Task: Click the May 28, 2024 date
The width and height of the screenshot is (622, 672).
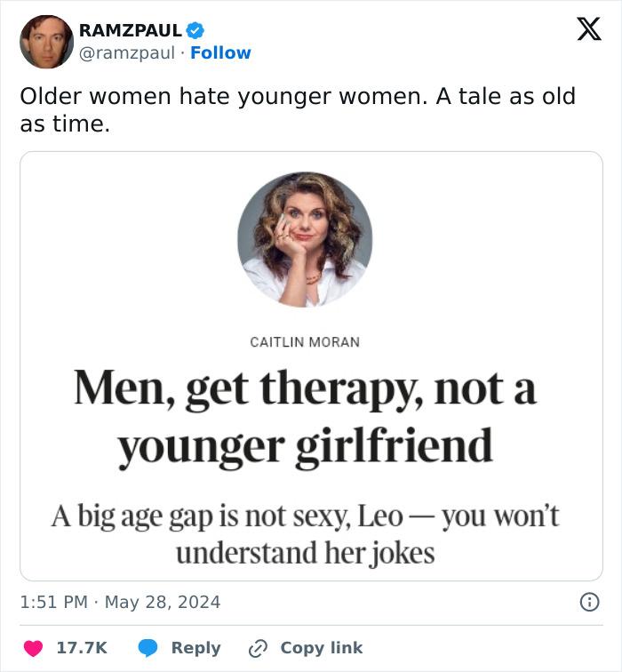Action: click(x=163, y=602)
